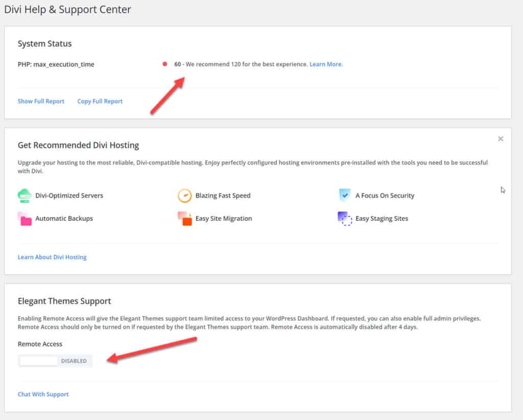Click the Easy Site Migration icon
523x420 pixels.
[x=185, y=219]
